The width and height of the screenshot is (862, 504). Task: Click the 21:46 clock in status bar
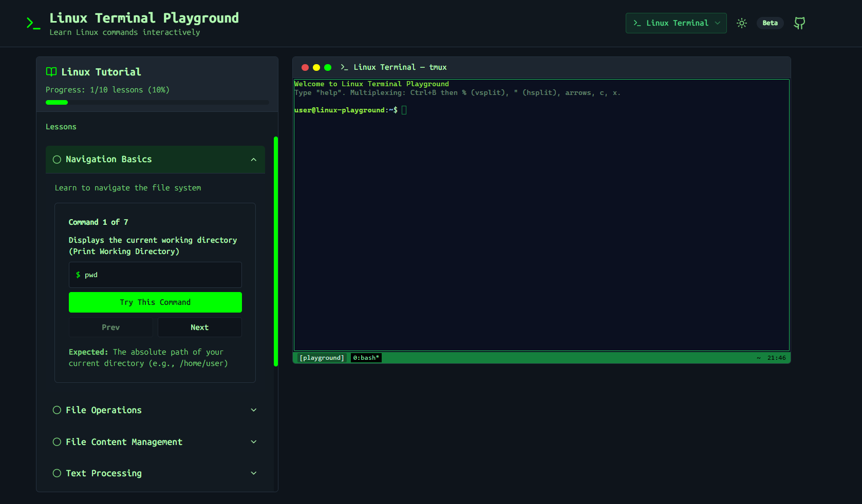(776, 358)
